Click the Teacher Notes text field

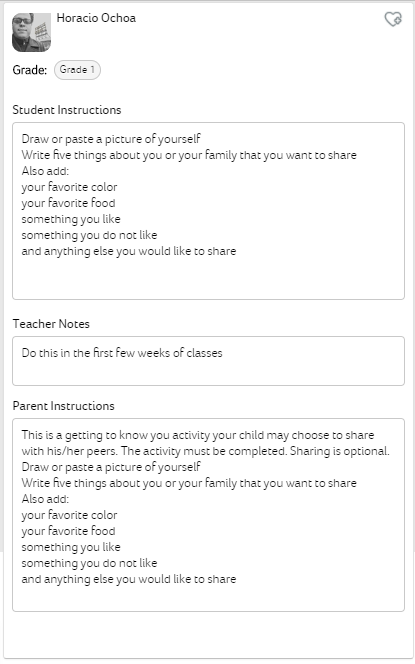coord(208,361)
